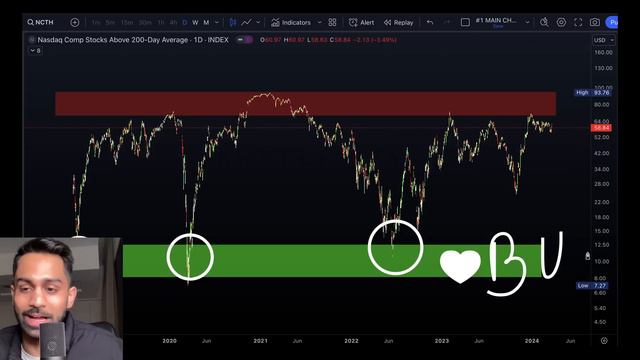The width and height of the screenshot is (640, 360).
Task: Open the layout setup square icon
Action: [465, 22]
